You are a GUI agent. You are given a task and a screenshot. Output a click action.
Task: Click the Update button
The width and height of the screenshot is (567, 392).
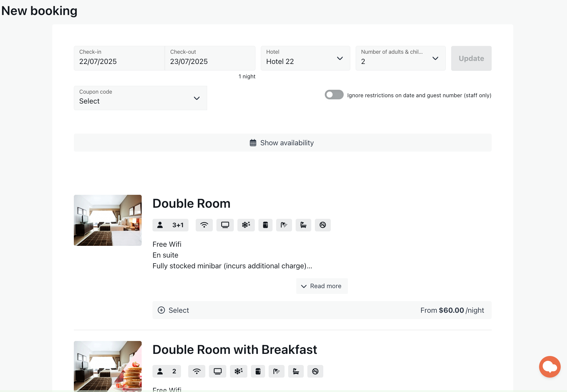(x=471, y=58)
